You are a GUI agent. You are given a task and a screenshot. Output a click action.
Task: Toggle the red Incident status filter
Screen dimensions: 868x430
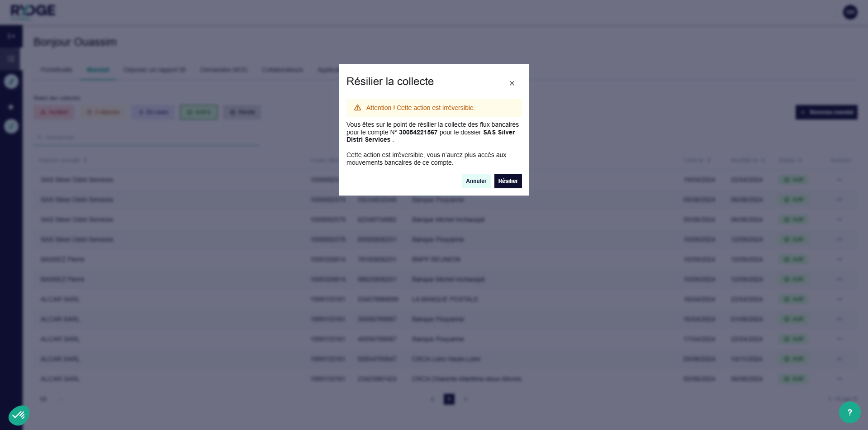pyautogui.click(x=54, y=112)
